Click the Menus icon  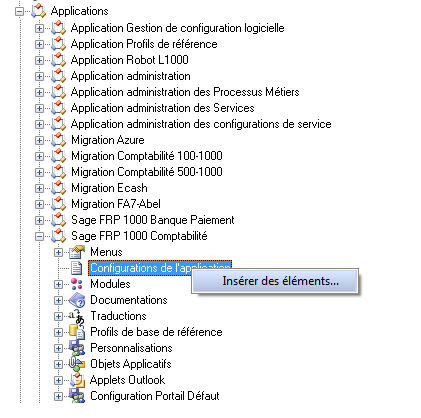tap(77, 252)
